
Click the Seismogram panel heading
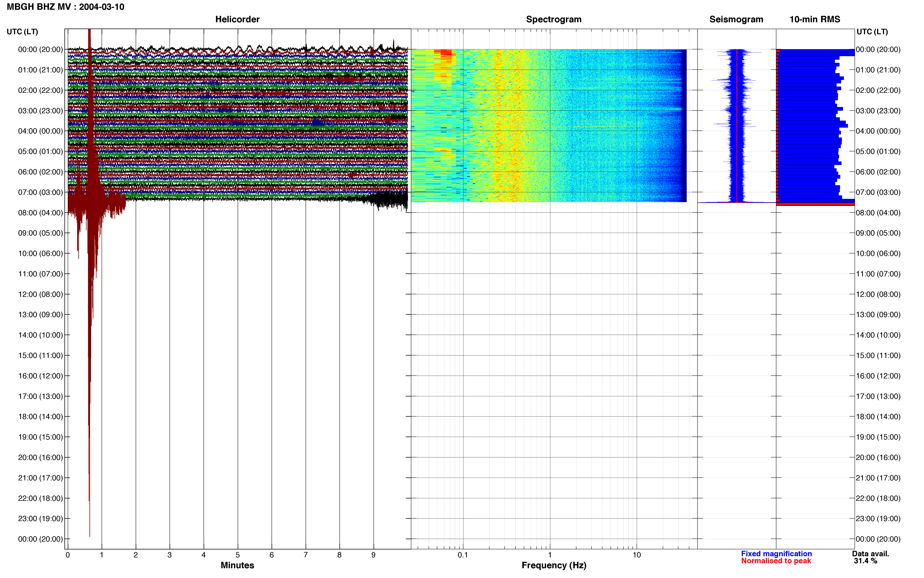tap(736, 19)
